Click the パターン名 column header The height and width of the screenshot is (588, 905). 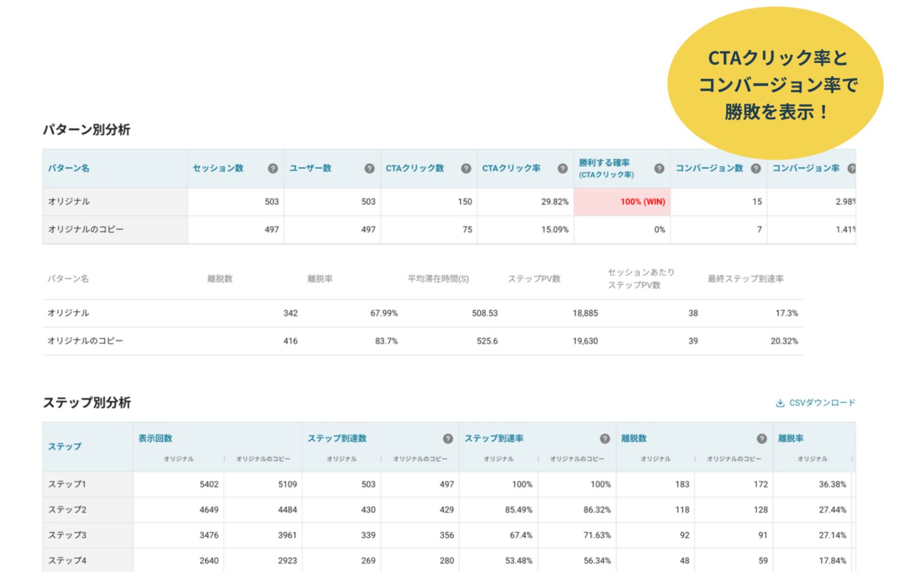(69, 168)
